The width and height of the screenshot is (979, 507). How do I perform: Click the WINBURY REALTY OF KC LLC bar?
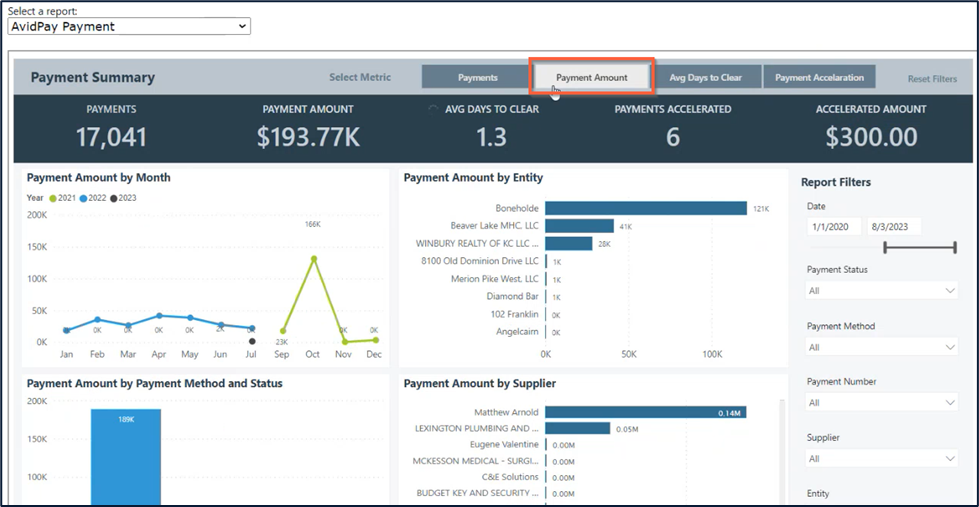[568, 244]
